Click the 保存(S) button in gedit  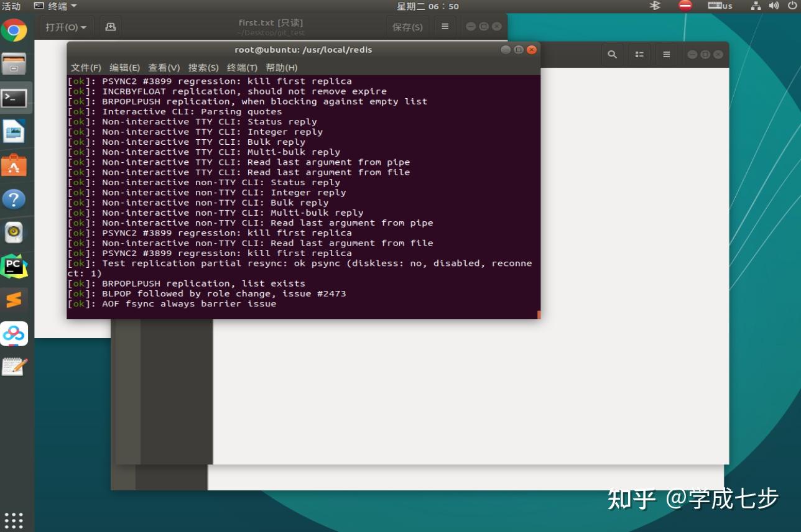tap(407, 27)
